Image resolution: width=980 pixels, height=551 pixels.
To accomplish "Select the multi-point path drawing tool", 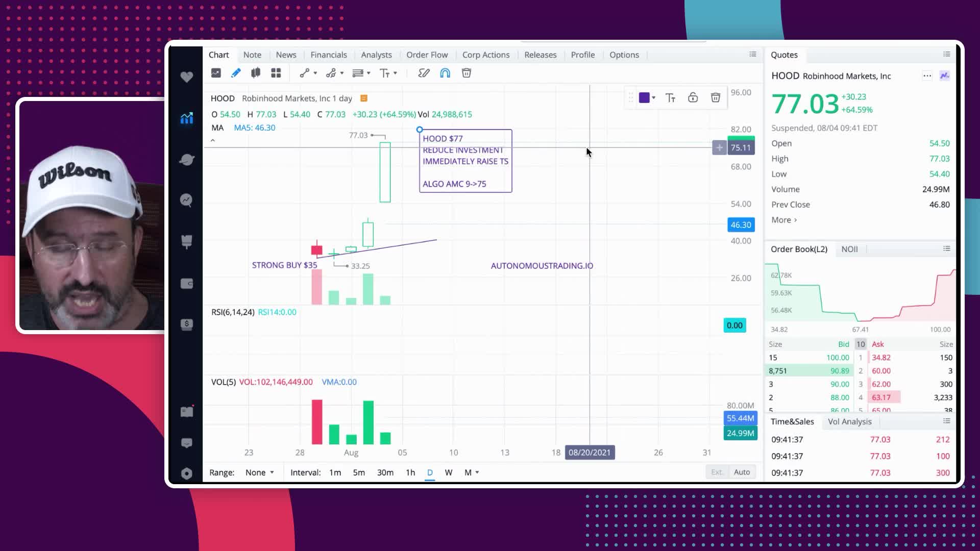I will point(331,73).
